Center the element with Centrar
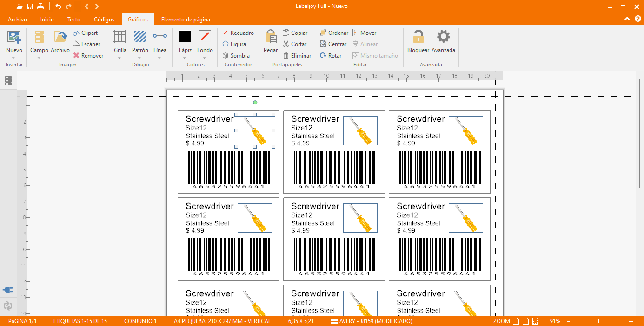This screenshot has height=326, width=644. click(333, 44)
